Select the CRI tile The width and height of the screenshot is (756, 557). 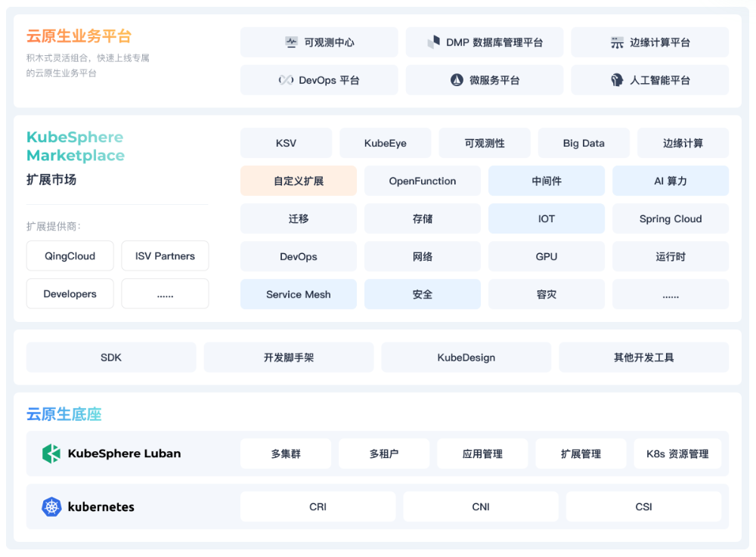(318, 506)
